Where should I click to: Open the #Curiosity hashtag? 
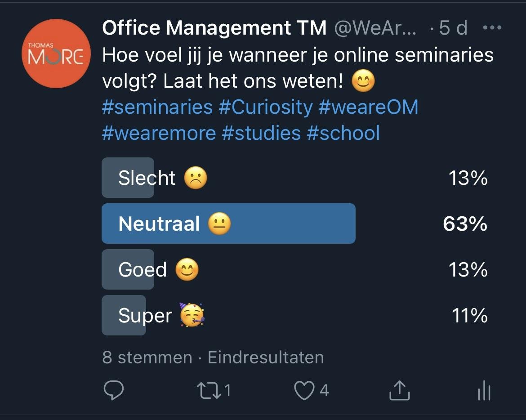[265, 107]
